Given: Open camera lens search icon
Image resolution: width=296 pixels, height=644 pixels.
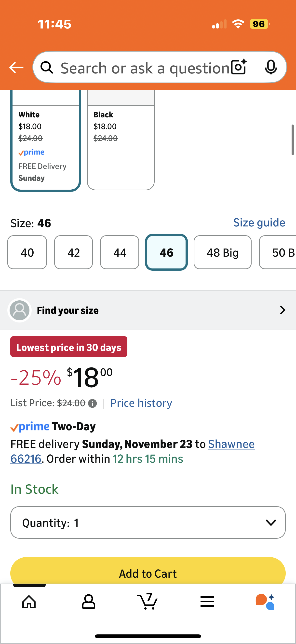Looking at the screenshot, I should pos(239,68).
